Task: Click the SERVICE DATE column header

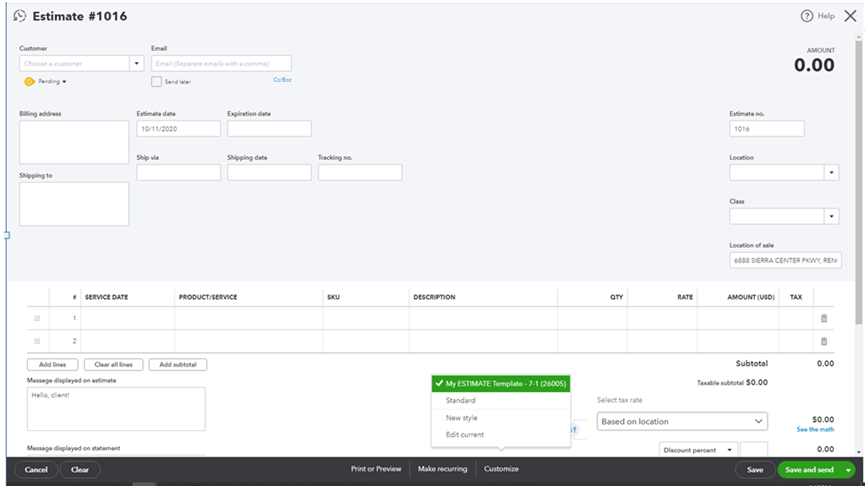Action: (x=106, y=297)
